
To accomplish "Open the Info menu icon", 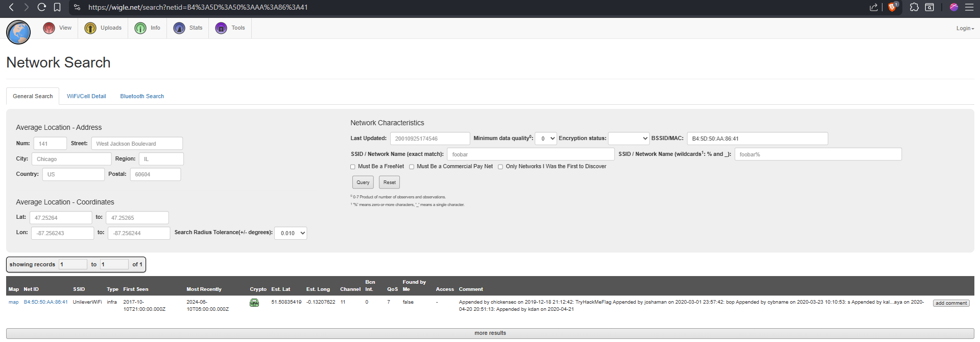I will pyautogui.click(x=140, y=28).
